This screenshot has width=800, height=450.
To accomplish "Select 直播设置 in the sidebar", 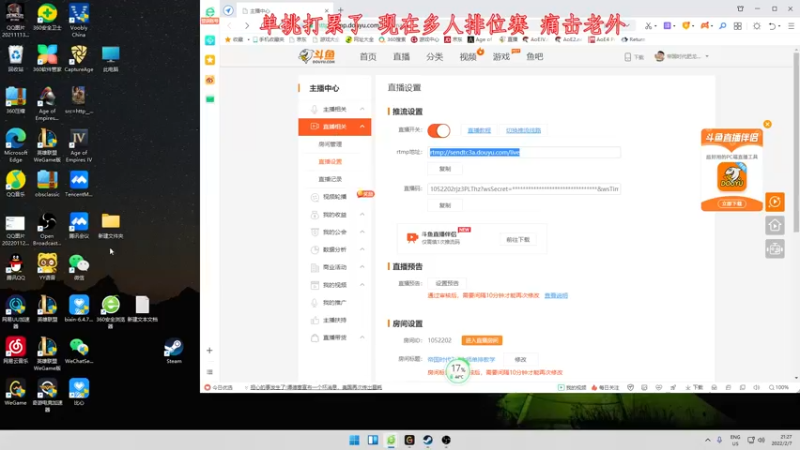I will (330, 162).
